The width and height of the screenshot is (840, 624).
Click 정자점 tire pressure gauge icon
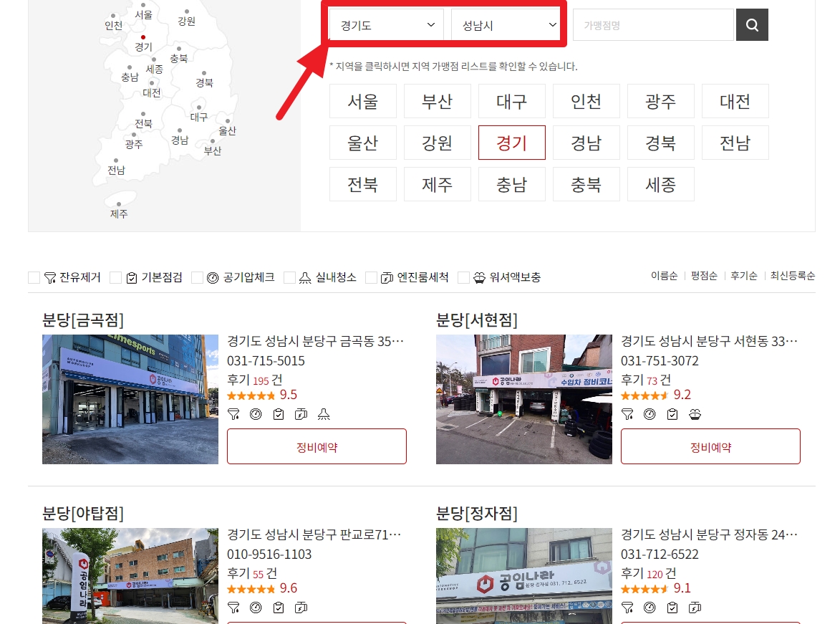coord(650,608)
